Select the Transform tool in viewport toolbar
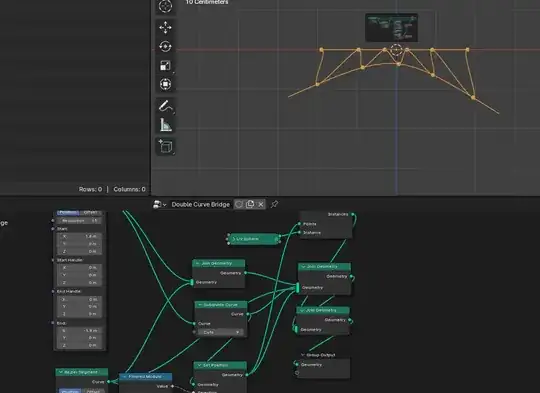 166,84
